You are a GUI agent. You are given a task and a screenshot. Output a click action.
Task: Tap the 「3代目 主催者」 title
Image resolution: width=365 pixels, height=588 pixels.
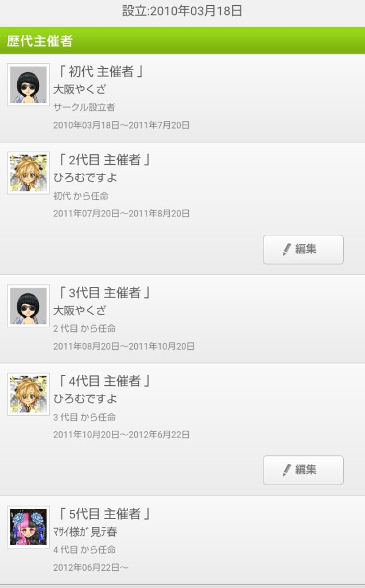point(104,292)
